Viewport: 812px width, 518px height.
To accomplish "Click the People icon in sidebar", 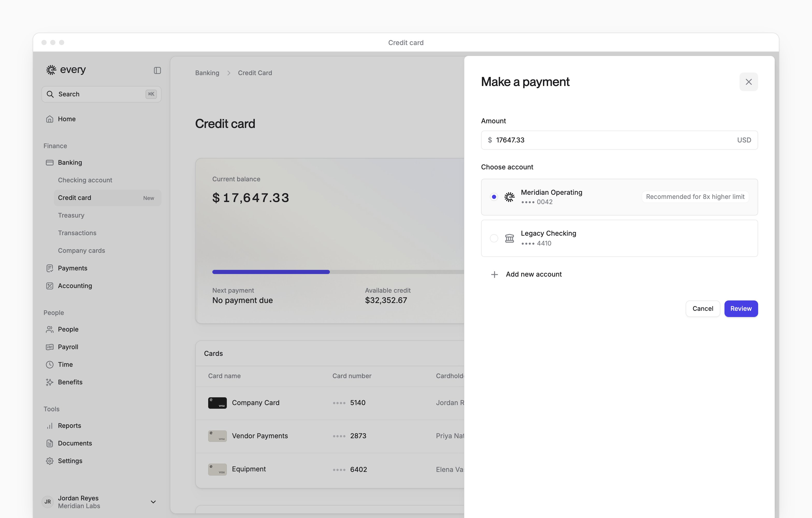I will click(49, 329).
